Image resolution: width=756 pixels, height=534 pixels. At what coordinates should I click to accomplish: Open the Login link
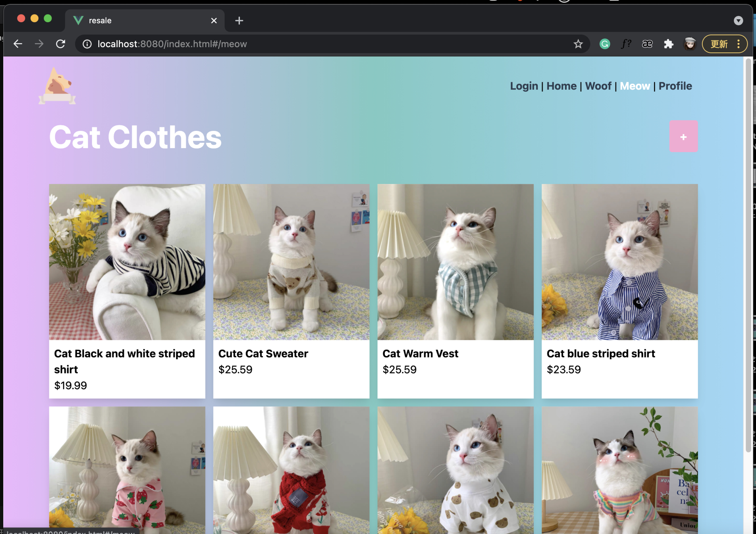[x=524, y=86]
